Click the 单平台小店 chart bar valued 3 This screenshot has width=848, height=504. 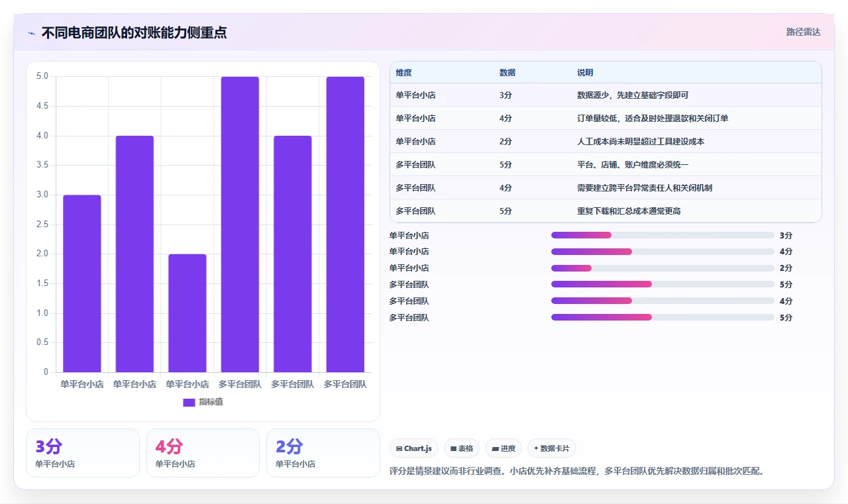[82, 283]
